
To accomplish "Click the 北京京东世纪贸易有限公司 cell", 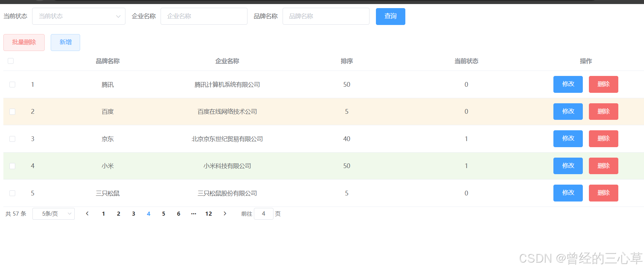I will click(x=227, y=139).
